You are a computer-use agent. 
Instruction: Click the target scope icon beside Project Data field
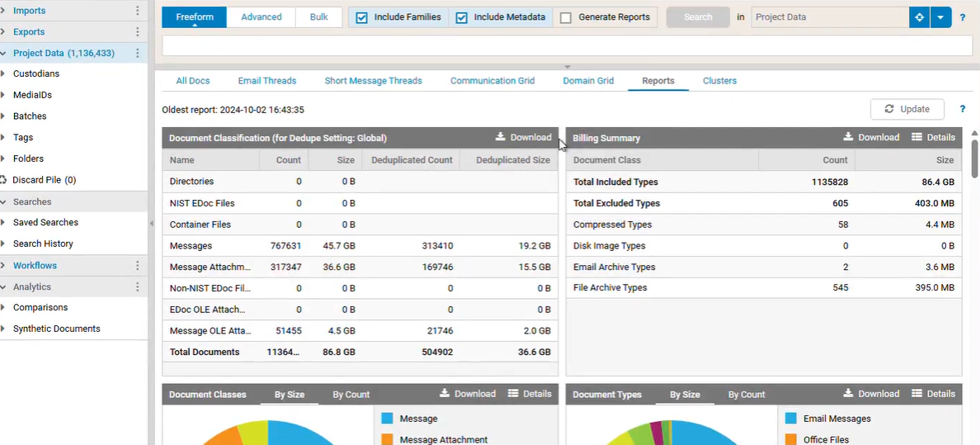click(920, 17)
